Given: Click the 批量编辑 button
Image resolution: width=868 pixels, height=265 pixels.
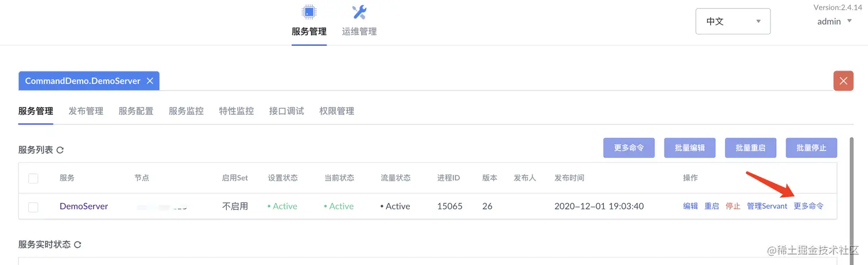Looking at the screenshot, I should pyautogui.click(x=690, y=147).
